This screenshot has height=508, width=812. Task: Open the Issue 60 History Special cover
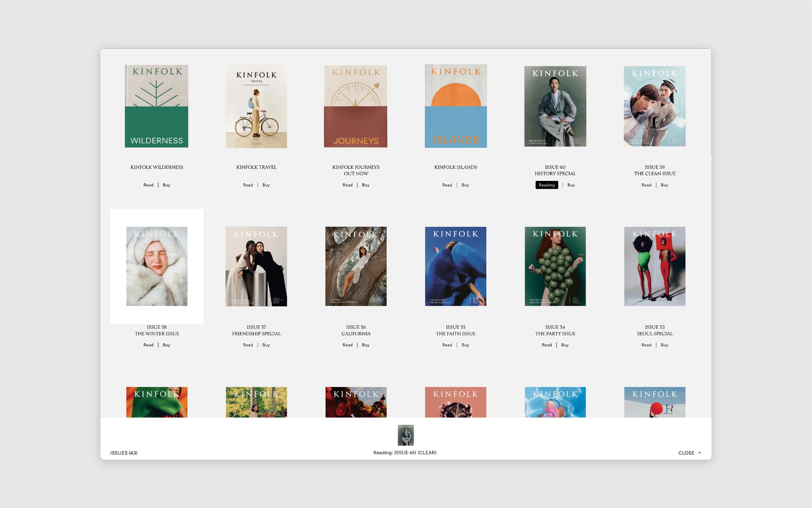(555, 106)
